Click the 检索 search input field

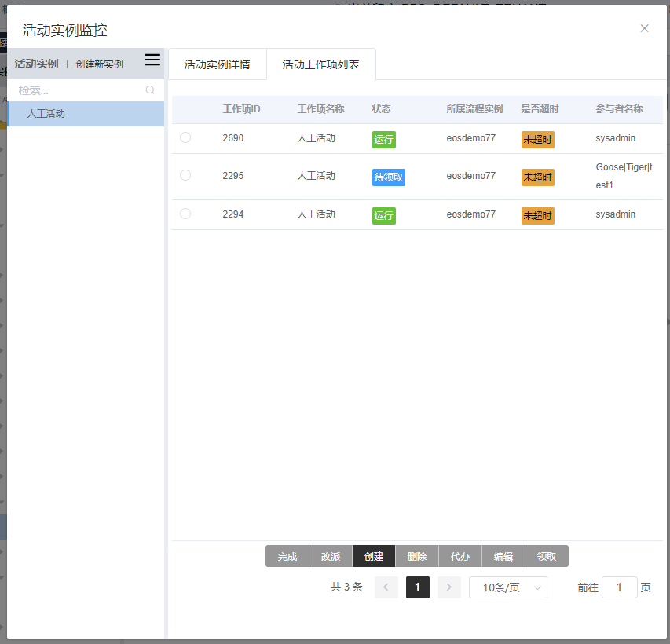79,90
